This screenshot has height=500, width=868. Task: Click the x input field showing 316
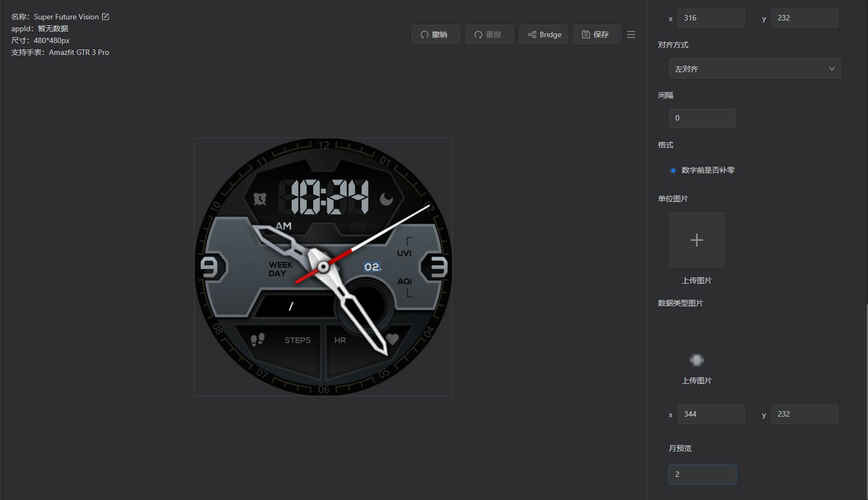(x=710, y=18)
